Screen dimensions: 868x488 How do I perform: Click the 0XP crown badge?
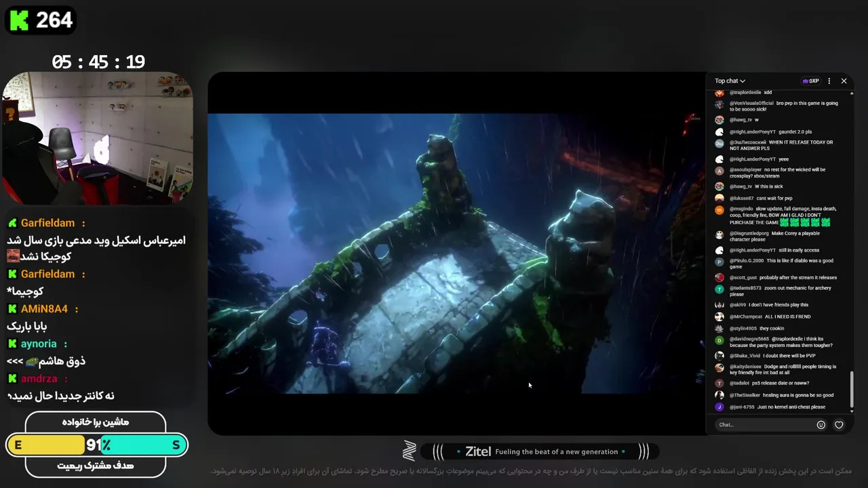810,81
